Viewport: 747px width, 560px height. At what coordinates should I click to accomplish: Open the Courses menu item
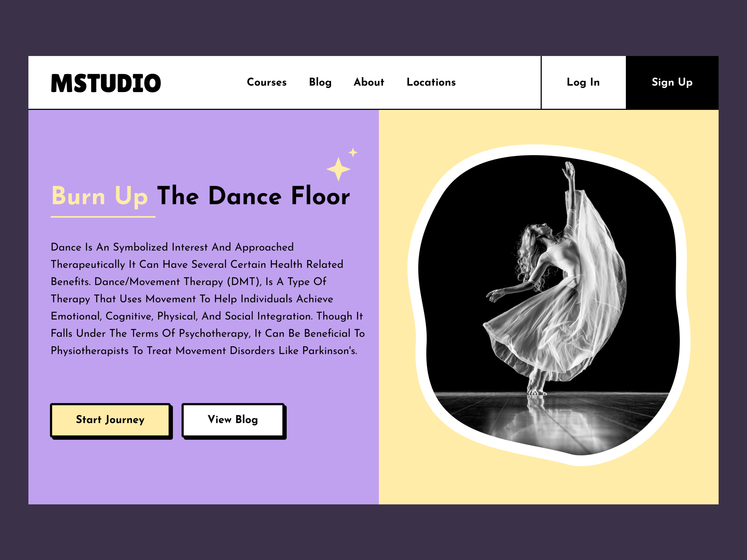click(x=267, y=82)
